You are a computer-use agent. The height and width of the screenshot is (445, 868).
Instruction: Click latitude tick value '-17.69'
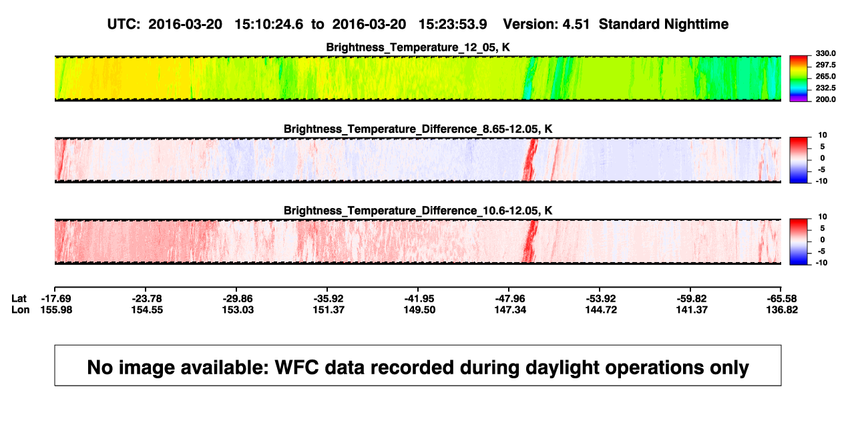pos(56,298)
